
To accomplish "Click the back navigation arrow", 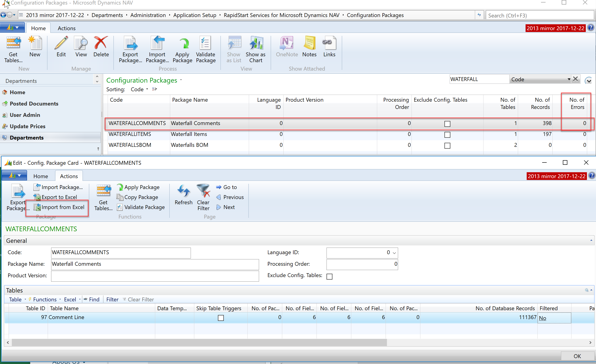I will [3, 15].
